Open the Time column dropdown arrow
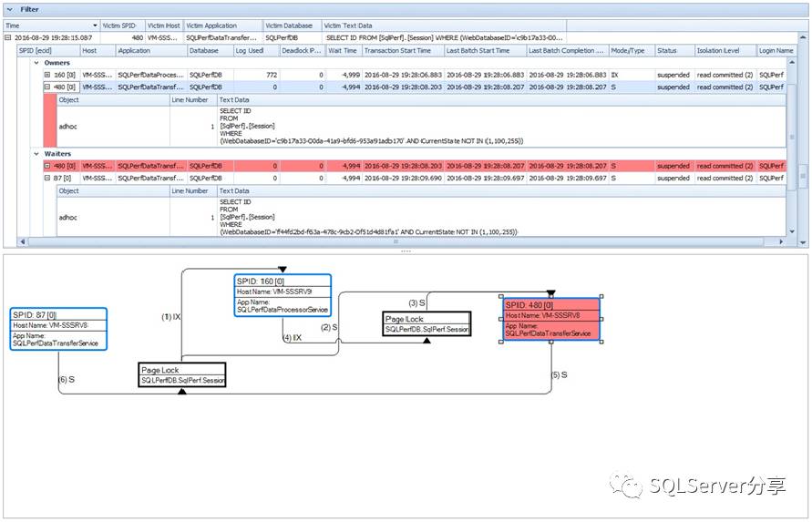Viewport: 812px width, 522px height. pyautogui.click(x=95, y=26)
